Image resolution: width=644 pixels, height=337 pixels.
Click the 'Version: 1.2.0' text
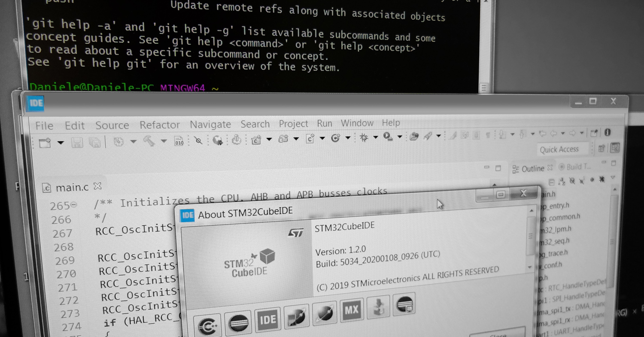(340, 250)
